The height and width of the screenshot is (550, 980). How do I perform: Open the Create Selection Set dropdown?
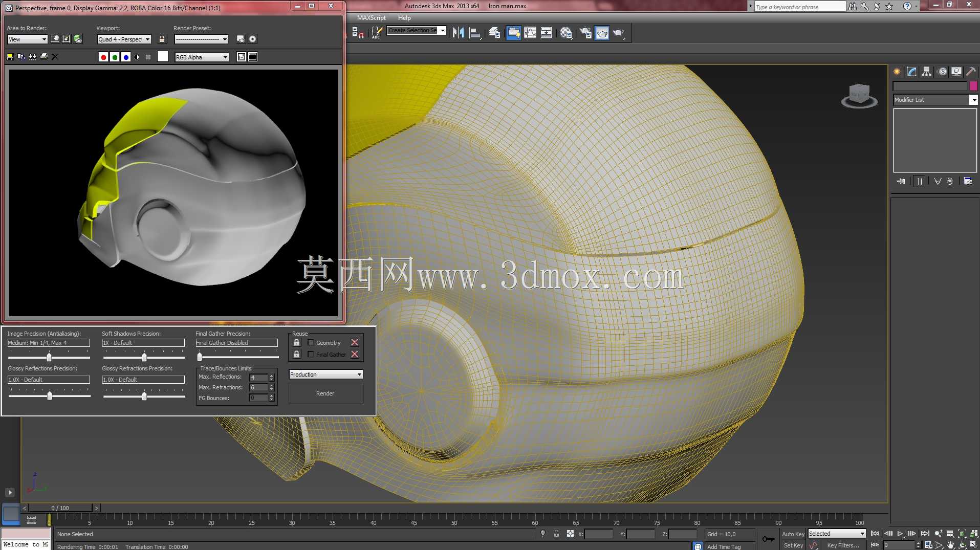click(417, 30)
